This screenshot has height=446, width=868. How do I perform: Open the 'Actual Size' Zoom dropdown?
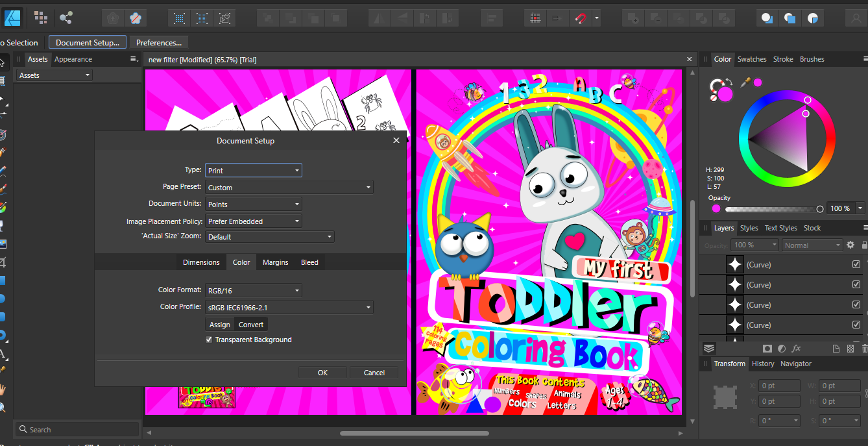pos(269,236)
